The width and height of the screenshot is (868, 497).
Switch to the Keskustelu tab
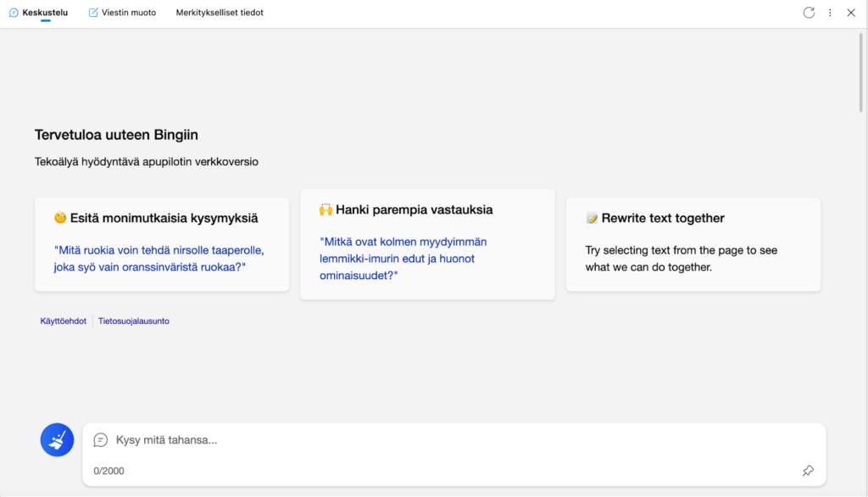click(39, 13)
